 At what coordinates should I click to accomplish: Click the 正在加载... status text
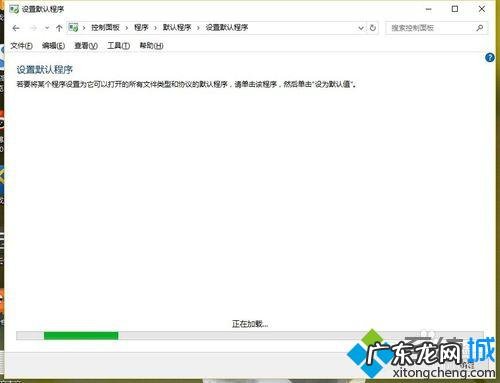pyautogui.click(x=250, y=324)
